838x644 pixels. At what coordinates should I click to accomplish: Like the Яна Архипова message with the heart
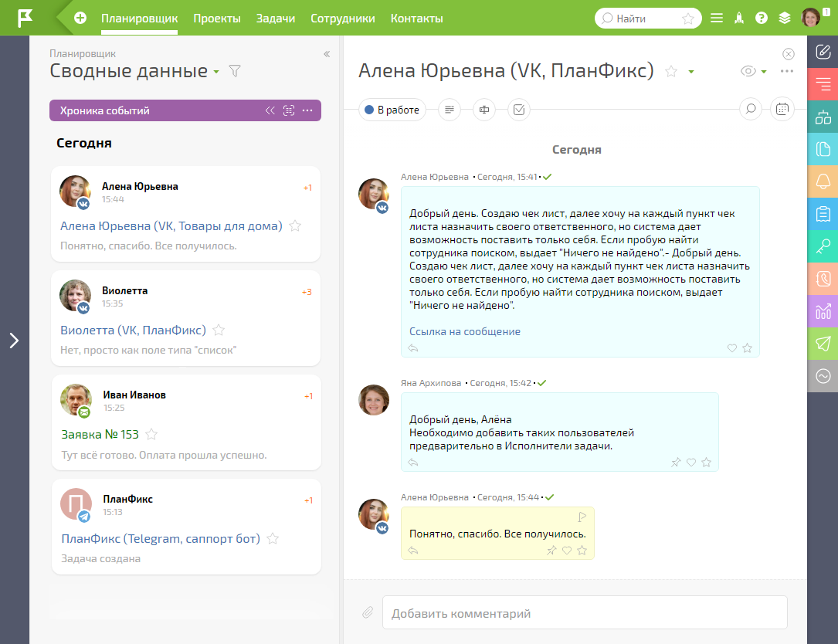[691, 463]
